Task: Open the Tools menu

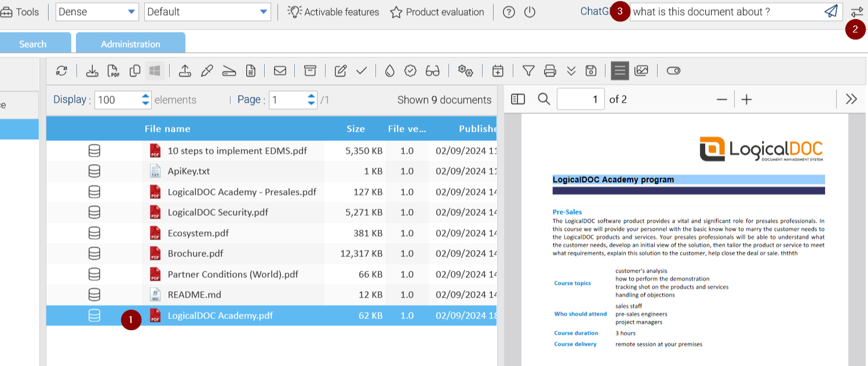Action: click(20, 12)
